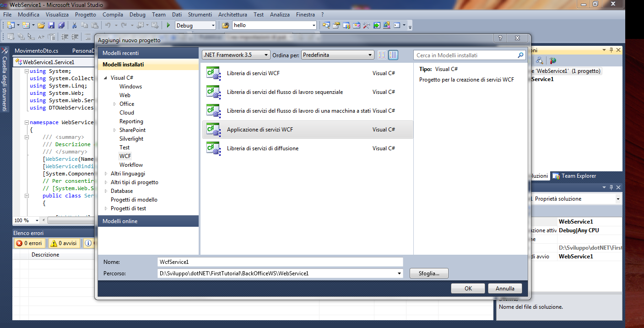The height and width of the screenshot is (328, 644).
Task: Open the .NET Framework 3.5 dropdown
Action: [x=236, y=55]
